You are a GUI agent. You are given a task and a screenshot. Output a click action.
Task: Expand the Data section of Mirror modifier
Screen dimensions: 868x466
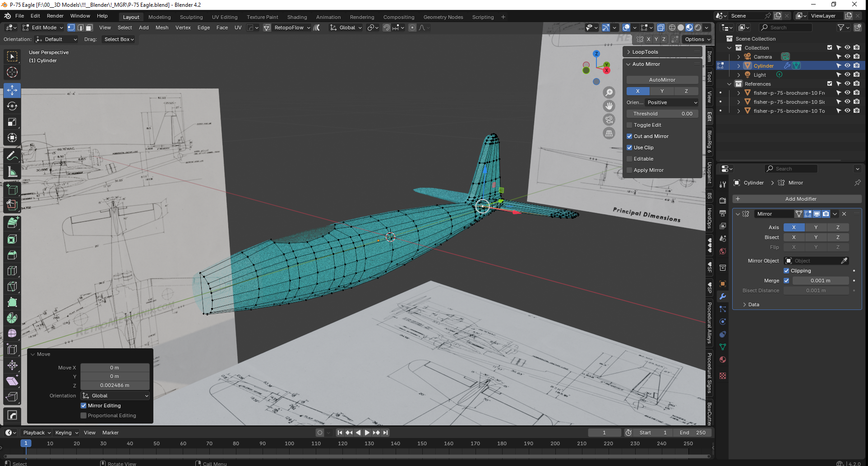[x=744, y=305]
